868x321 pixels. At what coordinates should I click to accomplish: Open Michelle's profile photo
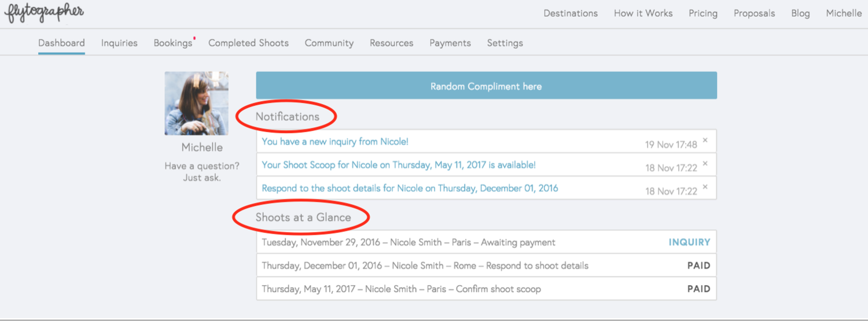click(x=197, y=104)
